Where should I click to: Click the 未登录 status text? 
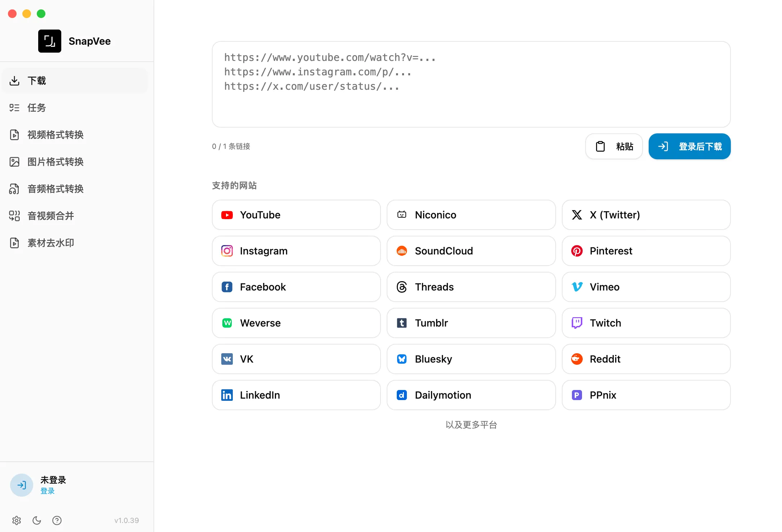point(53,480)
